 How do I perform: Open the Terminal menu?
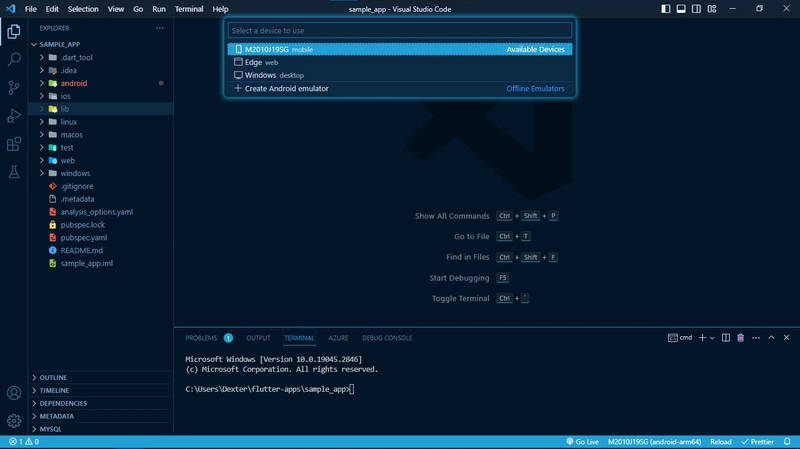click(188, 9)
